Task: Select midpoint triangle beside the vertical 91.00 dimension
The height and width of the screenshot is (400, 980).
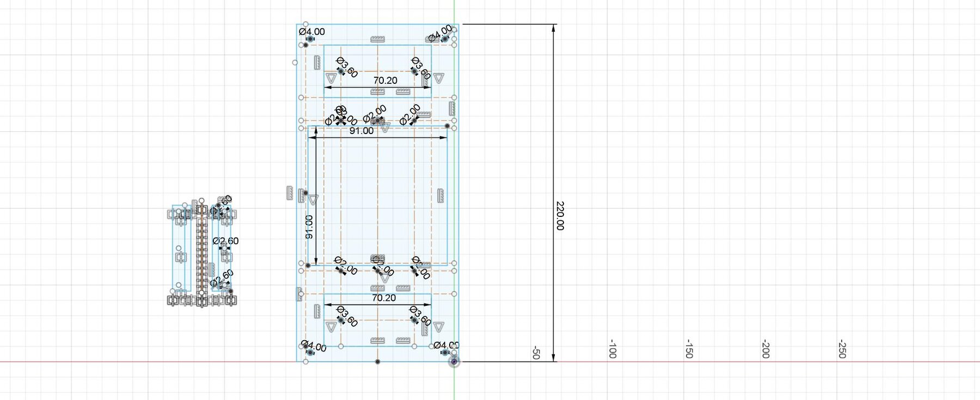Action: 313,201
